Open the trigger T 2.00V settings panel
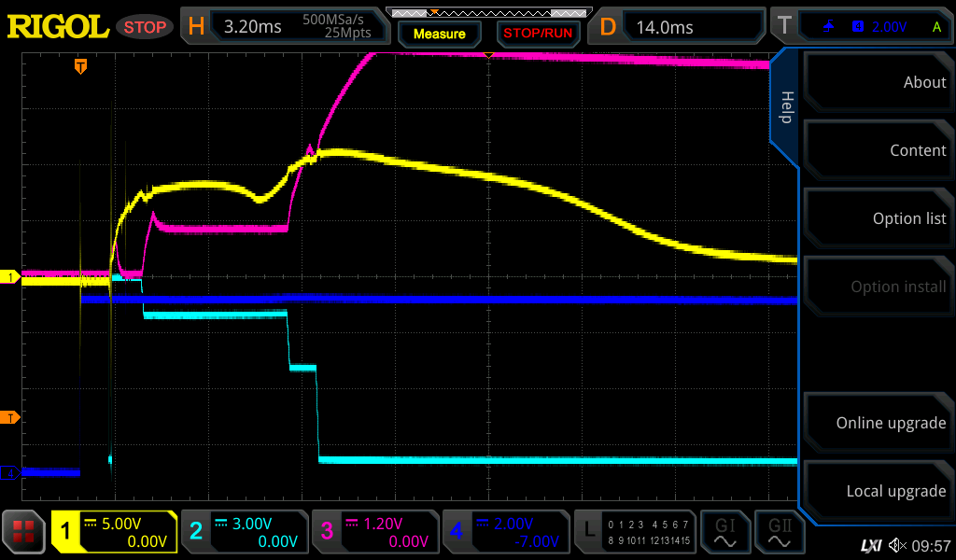 (x=861, y=27)
